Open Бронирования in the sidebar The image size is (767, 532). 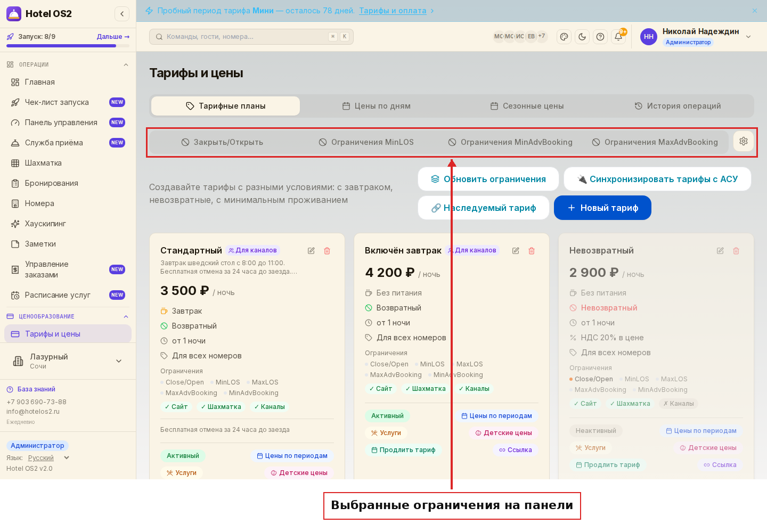(x=68, y=183)
